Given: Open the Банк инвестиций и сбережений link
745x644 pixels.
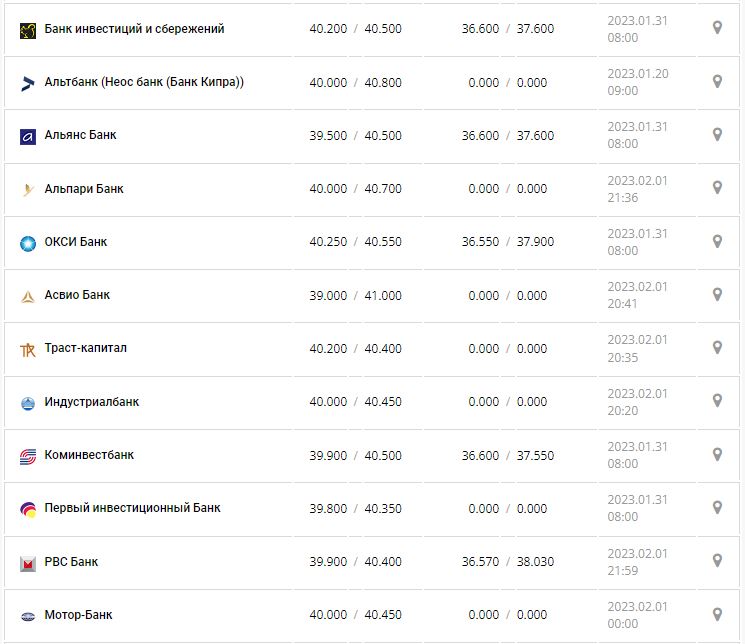Looking at the screenshot, I should (x=134, y=29).
